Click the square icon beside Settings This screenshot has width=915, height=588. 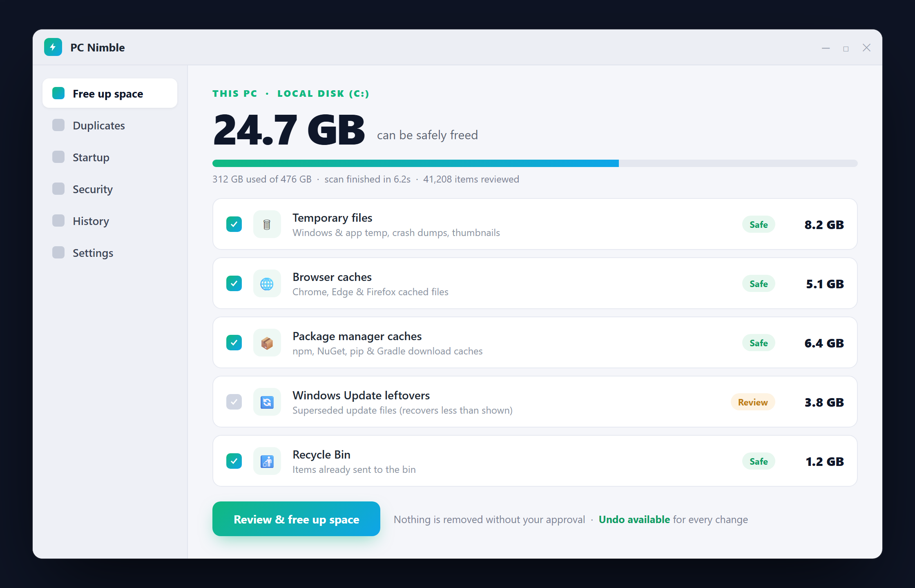(x=58, y=252)
